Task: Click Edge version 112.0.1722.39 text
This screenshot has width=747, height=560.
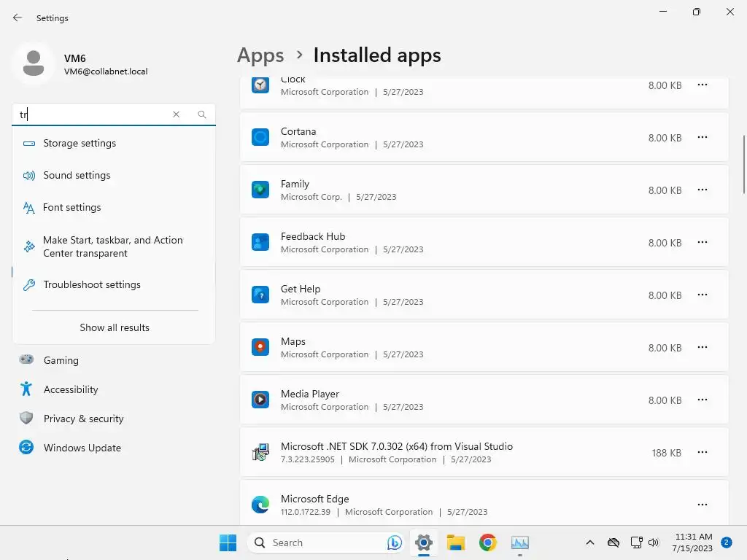Action: point(306,512)
